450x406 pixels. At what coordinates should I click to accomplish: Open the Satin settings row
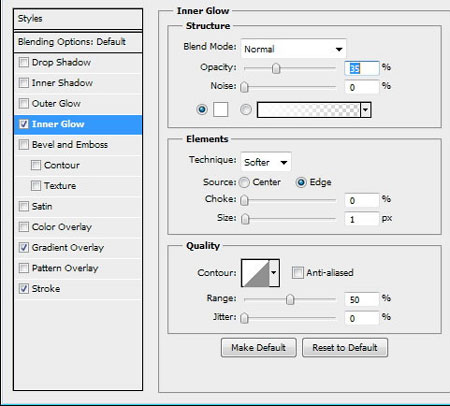[78, 206]
